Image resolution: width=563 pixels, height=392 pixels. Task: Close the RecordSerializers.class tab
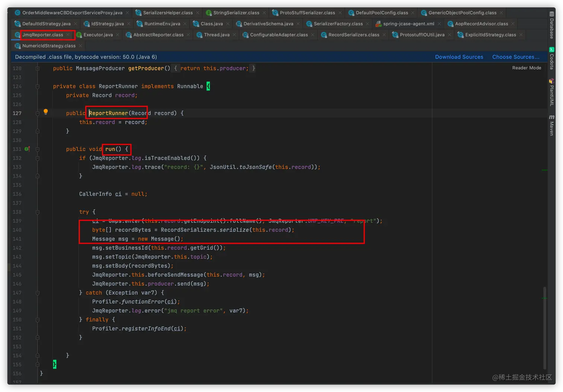pyautogui.click(x=384, y=35)
